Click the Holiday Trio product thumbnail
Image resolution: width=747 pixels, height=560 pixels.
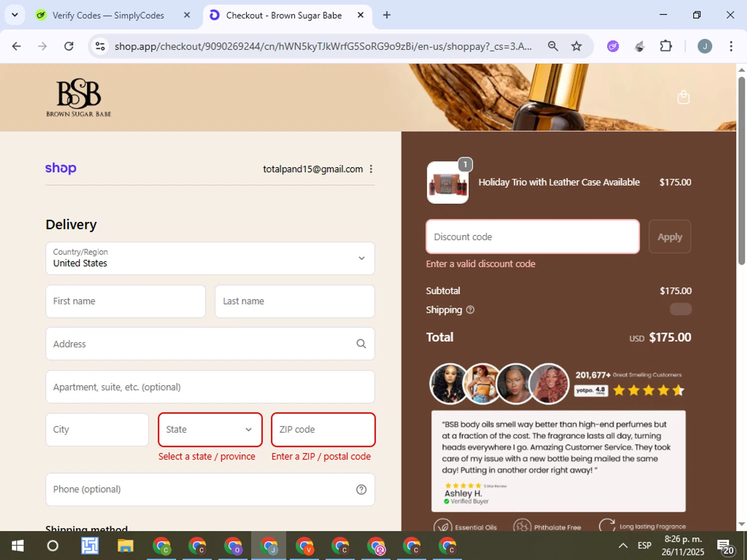(448, 183)
